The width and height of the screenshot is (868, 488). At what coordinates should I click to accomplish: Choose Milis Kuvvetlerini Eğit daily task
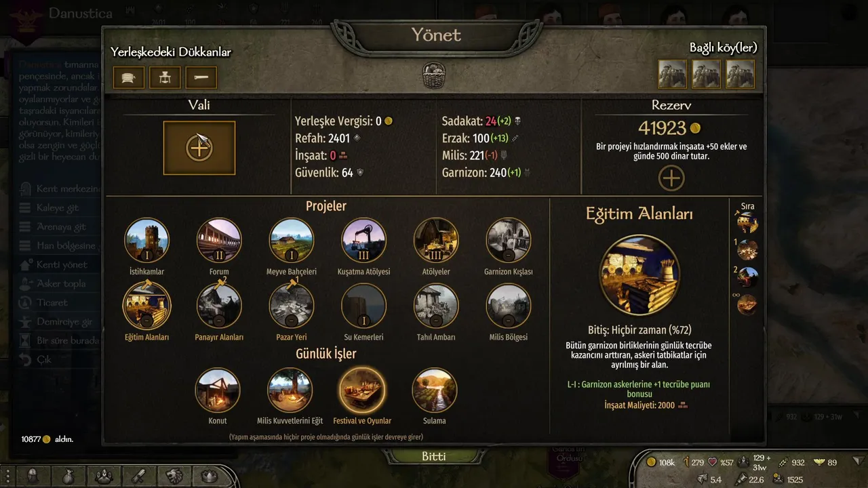tap(290, 390)
